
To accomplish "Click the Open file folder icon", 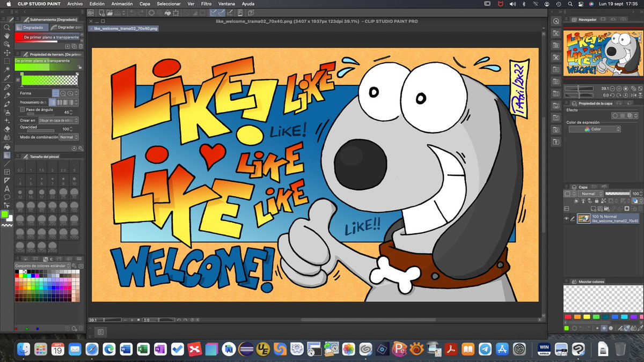I will coord(109,12).
